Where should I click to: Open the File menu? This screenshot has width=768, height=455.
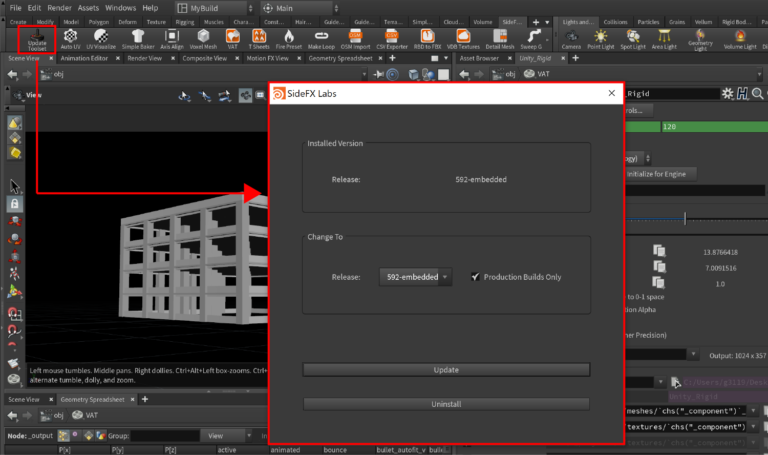[x=15, y=8]
